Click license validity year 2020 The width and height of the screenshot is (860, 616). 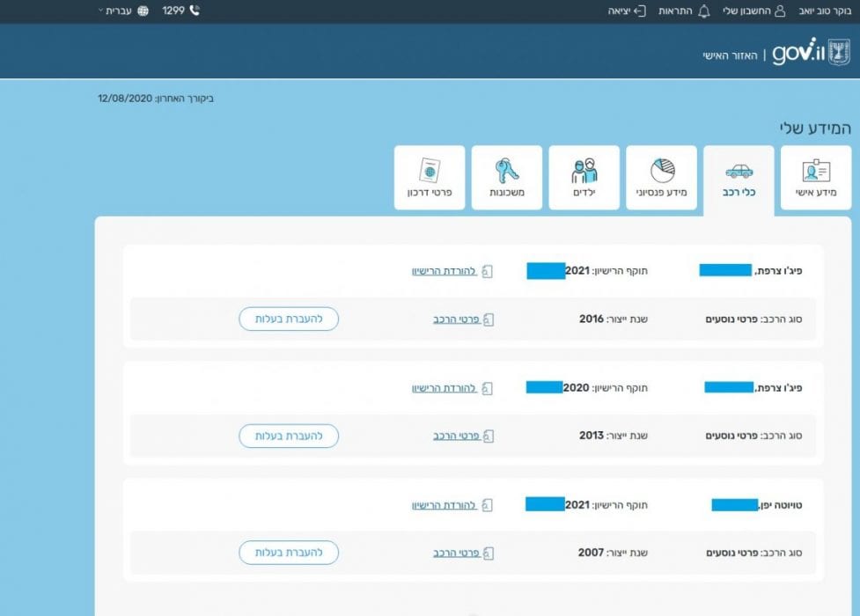576,388
